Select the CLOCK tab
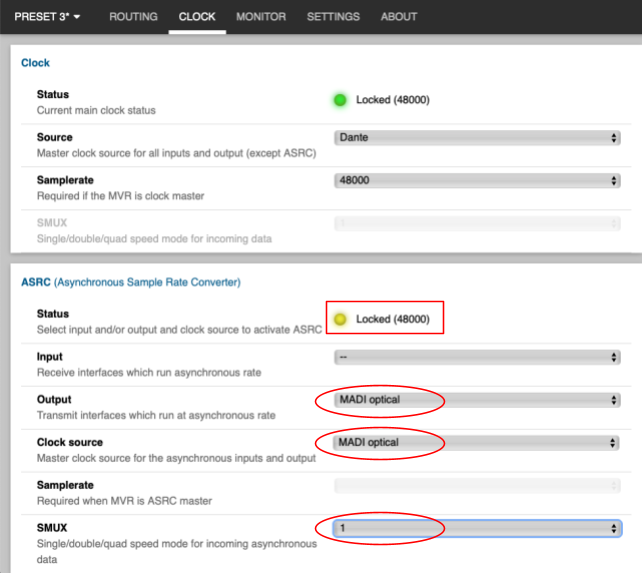 coord(197,17)
